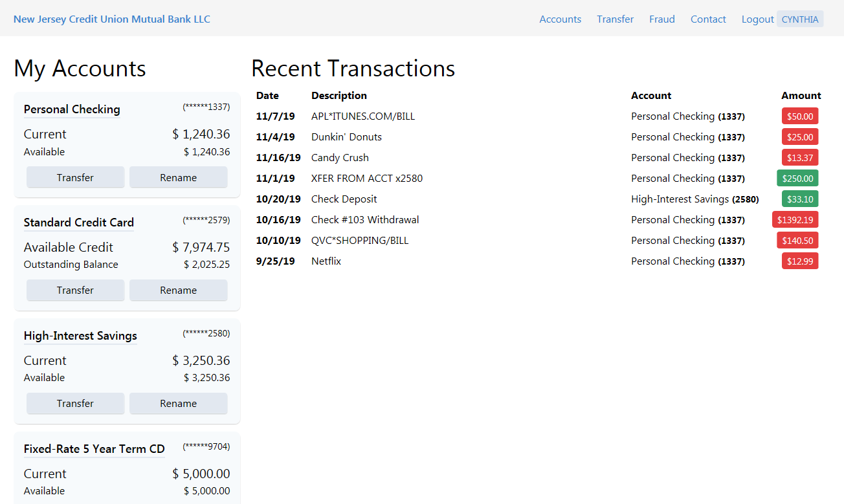Click Check #103 Withdrawal description

click(x=365, y=220)
